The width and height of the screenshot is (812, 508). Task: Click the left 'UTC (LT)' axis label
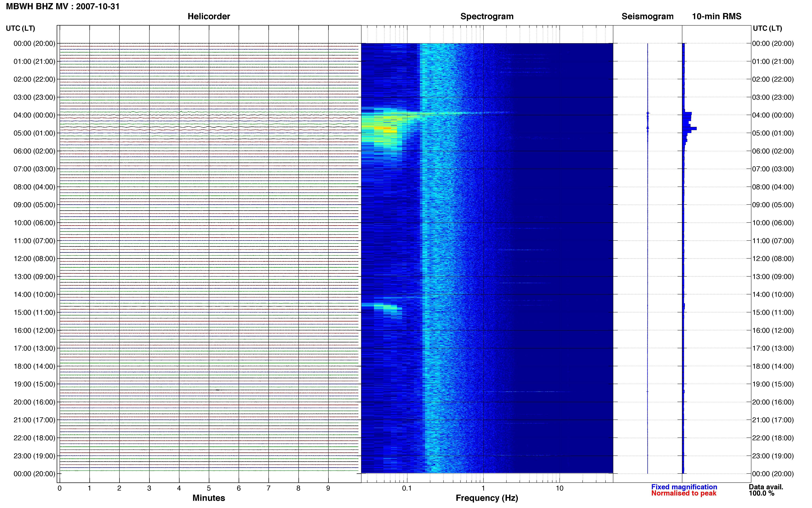pos(21,28)
